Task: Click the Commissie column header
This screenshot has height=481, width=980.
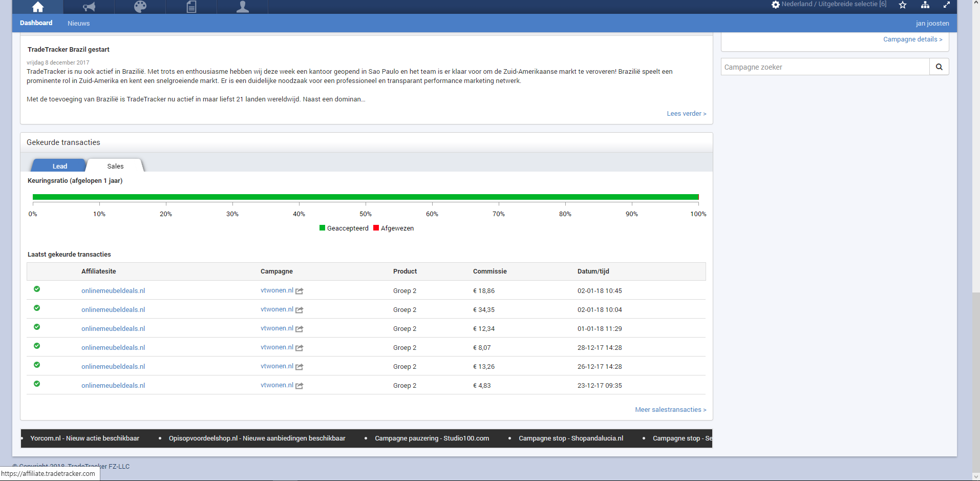Action: 489,271
